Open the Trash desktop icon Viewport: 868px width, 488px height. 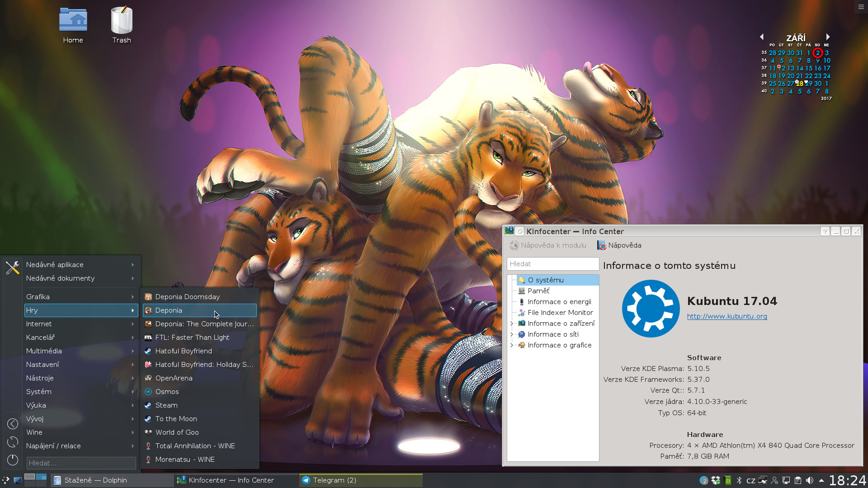coord(122,25)
